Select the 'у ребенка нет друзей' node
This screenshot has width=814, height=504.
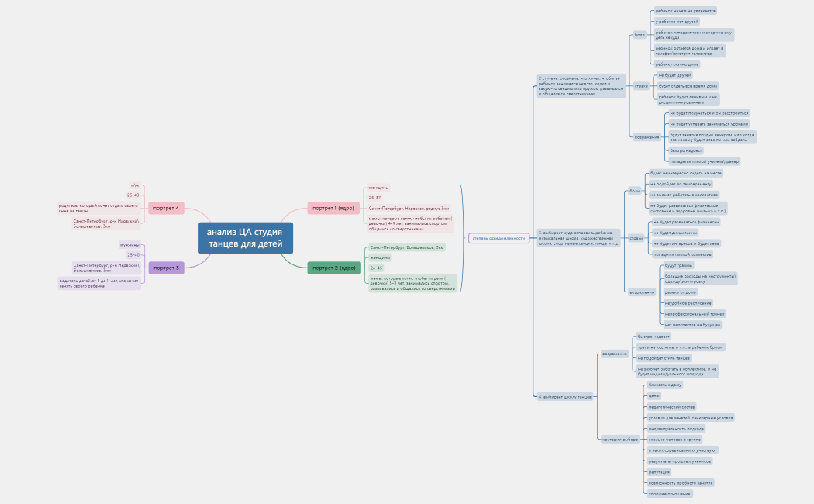(x=677, y=22)
